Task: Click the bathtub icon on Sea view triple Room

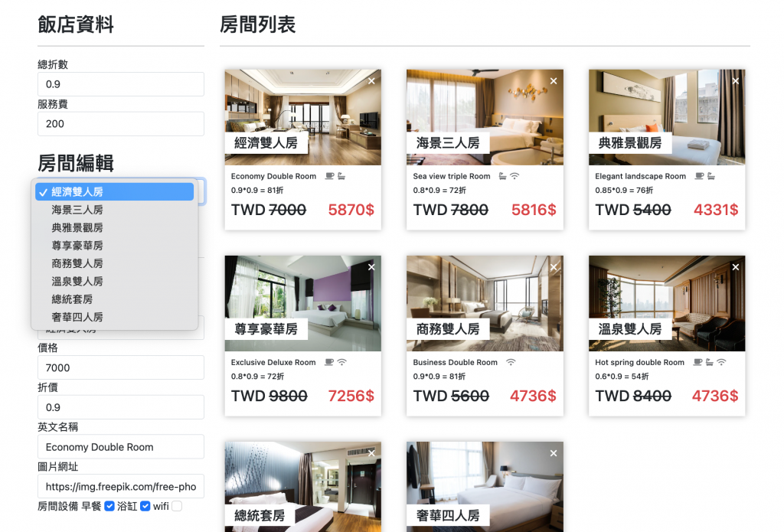Action: click(x=502, y=176)
